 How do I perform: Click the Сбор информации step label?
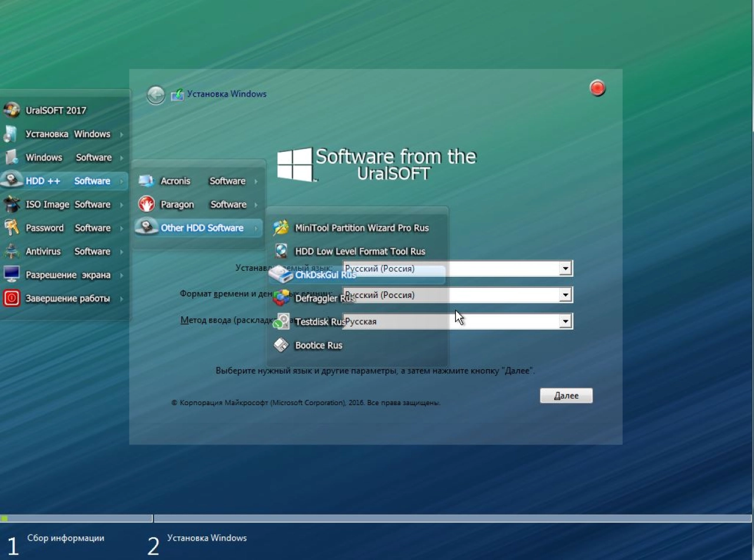pos(65,538)
